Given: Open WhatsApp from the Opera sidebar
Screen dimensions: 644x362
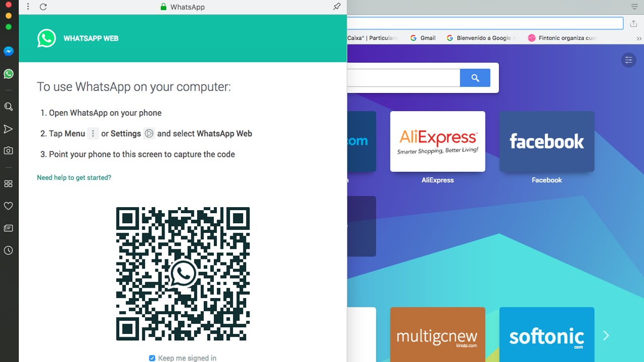Looking at the screenshot, I should point(8,73).
